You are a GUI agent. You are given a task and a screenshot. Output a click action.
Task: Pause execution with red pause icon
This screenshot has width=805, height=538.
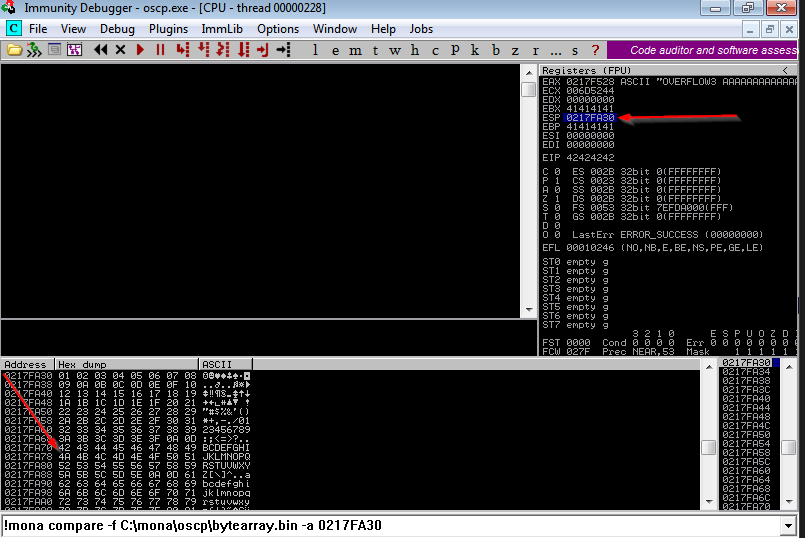(160, 50)
